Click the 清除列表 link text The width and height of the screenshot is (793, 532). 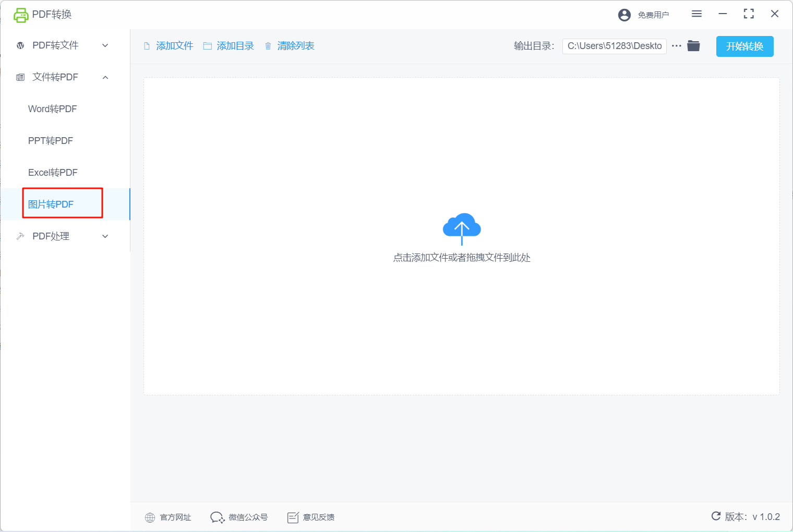[296, 46]
